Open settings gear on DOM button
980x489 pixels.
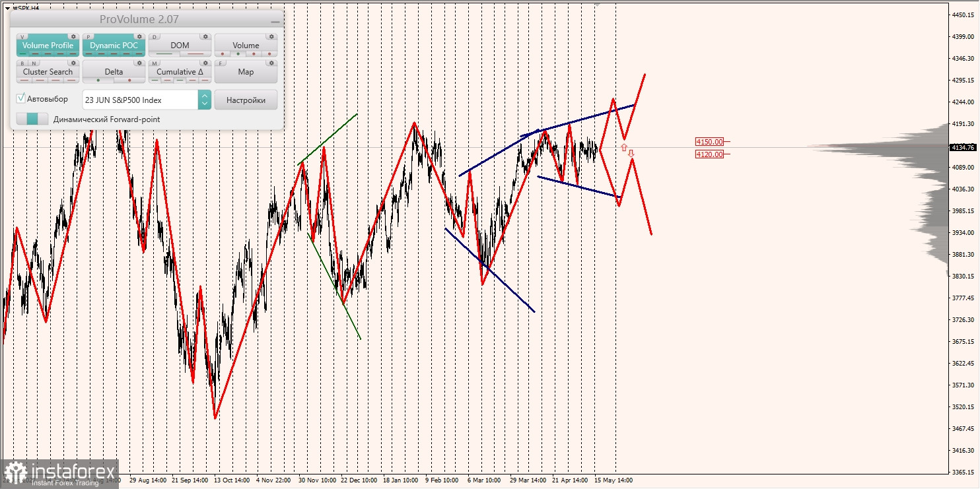coord(205,37)
